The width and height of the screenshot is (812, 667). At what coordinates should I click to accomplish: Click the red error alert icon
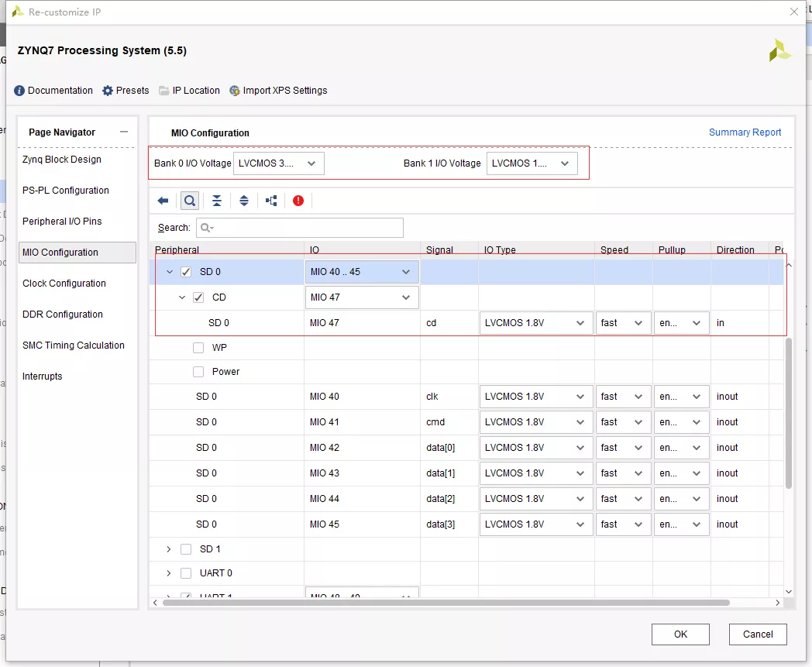[x=298, y=201]
